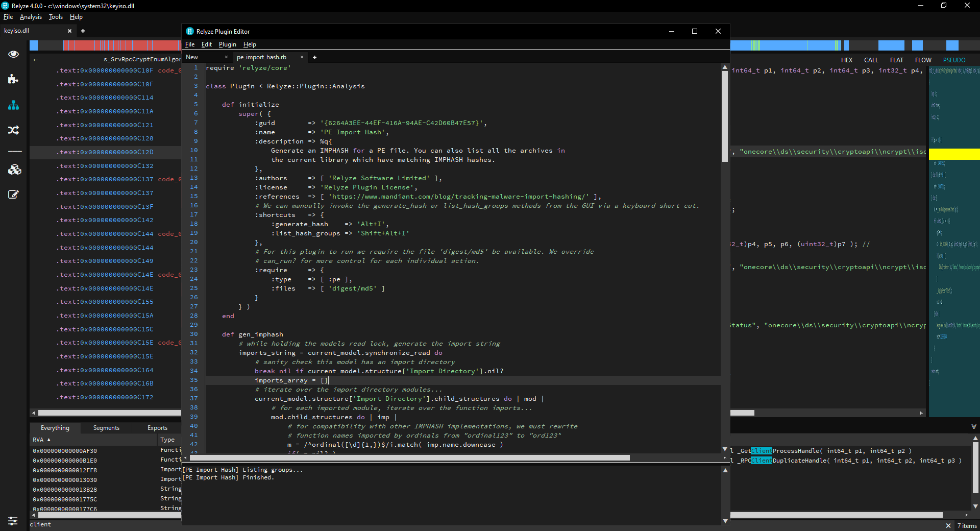Image resolution: width=980 pixels, height=531 pixels.
Task: Switch to HEX view mode
Action: 847,60
